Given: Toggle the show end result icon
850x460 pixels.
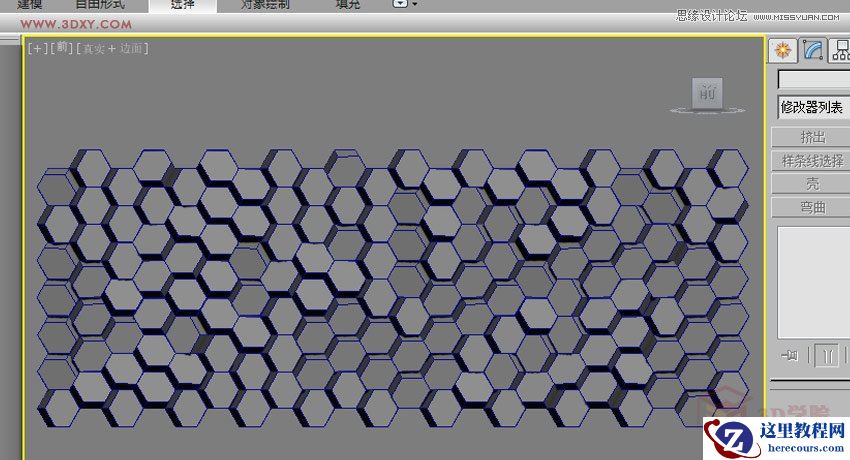Looking at the screenshot, I should pos(827,355).
